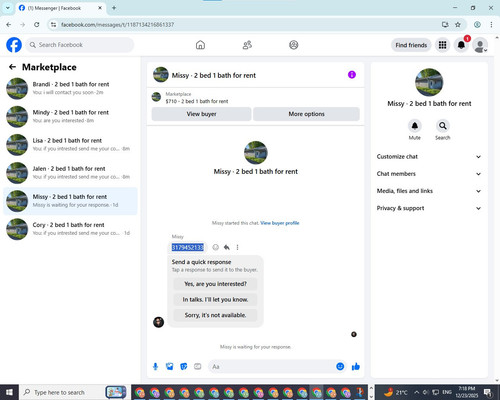The width and height of the screenshot is (500, 400).
Task: Open Mindy conversation in Marketplace list
Action: coord(70,117)
